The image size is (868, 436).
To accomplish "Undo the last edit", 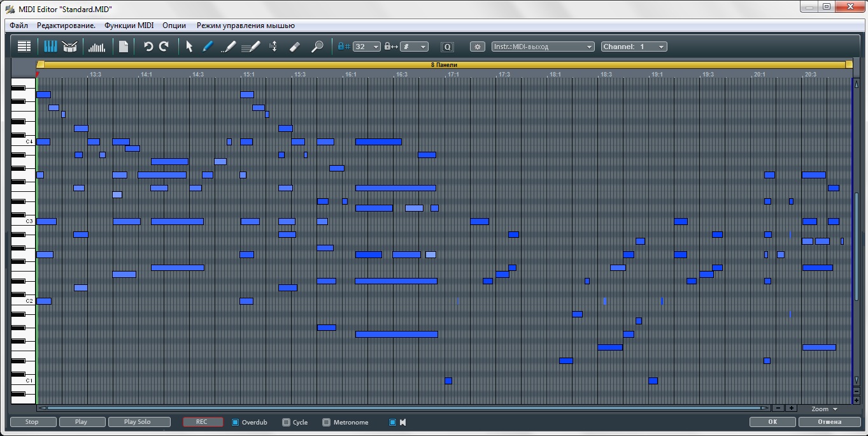I will pyautogui.click(x=148, y=47).
